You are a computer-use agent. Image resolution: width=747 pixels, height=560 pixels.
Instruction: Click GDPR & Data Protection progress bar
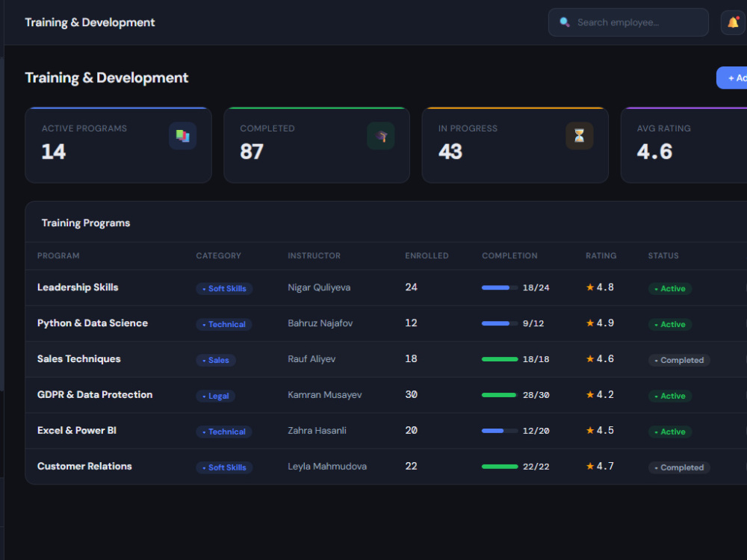click(x=500, y=395)
